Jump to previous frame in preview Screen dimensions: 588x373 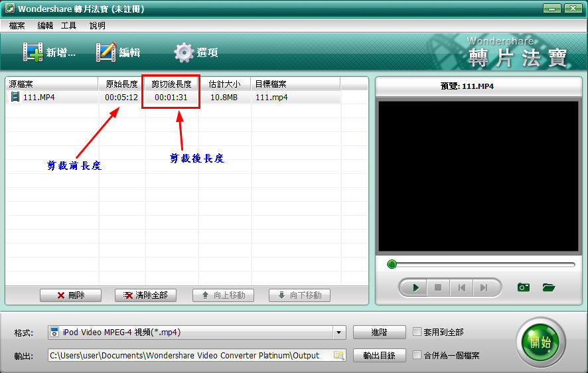[x=461, y=287]
